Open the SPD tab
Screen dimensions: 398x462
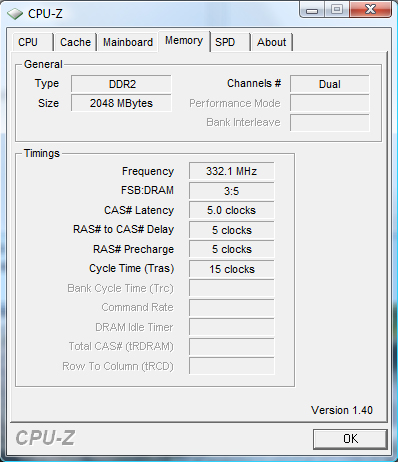pos(230,42)
